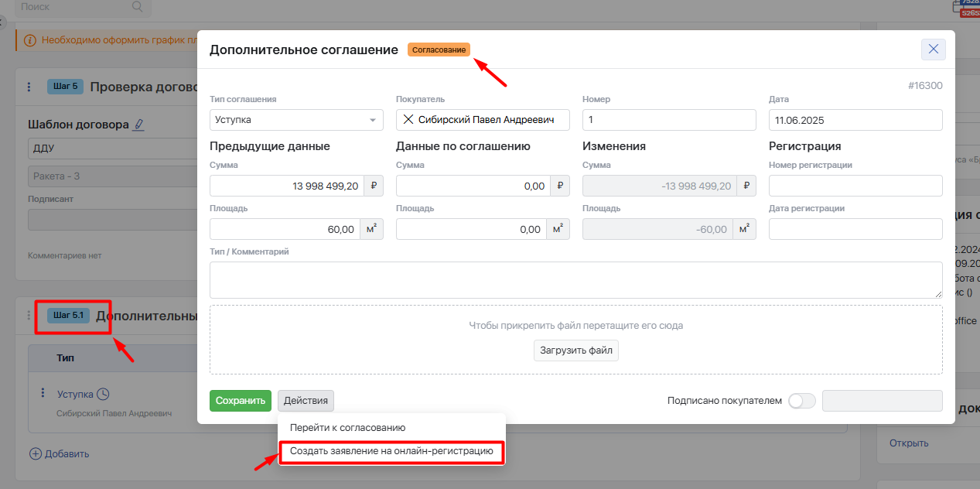Open the three-dot menu of the Уступка row

(43, 393)
